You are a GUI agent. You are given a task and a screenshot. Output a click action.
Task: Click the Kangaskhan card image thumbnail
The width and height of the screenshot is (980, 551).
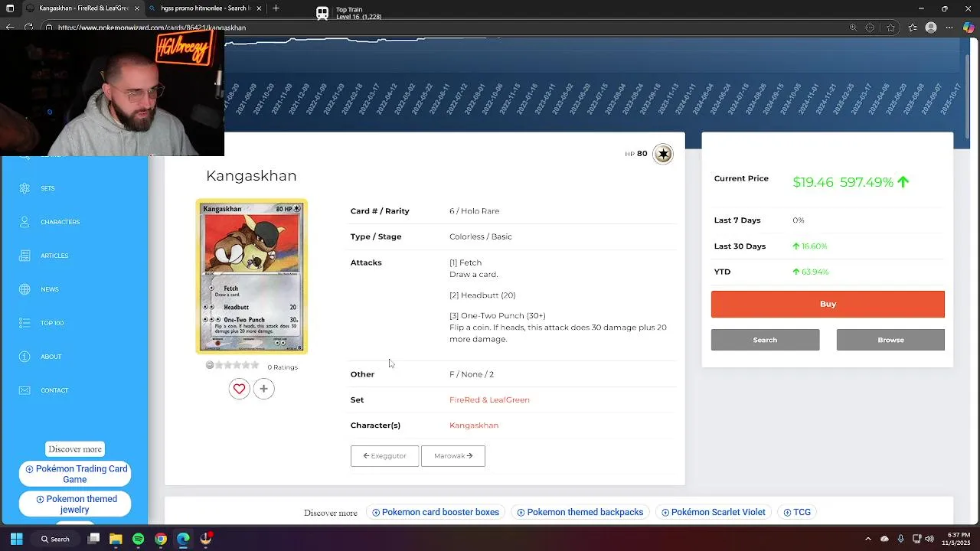point(252,277)
